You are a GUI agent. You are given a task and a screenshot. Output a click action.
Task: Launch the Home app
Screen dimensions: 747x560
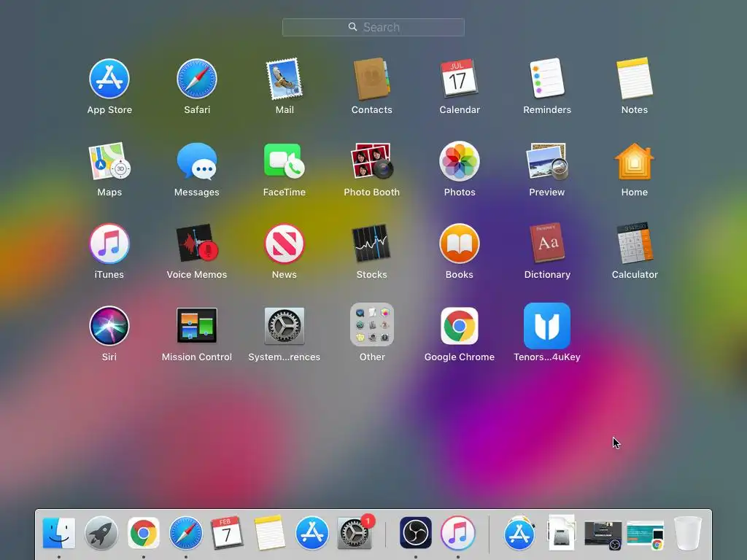pos(634,161)
